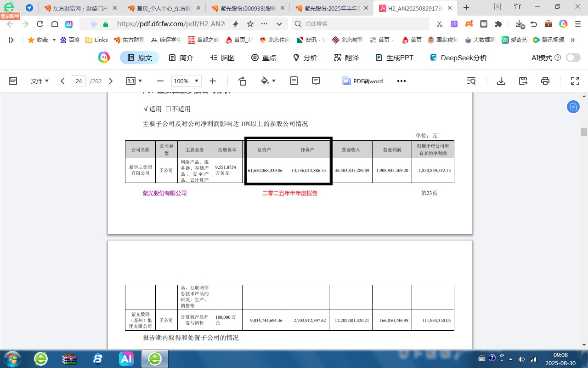Click the 生成PPT button

394,57
